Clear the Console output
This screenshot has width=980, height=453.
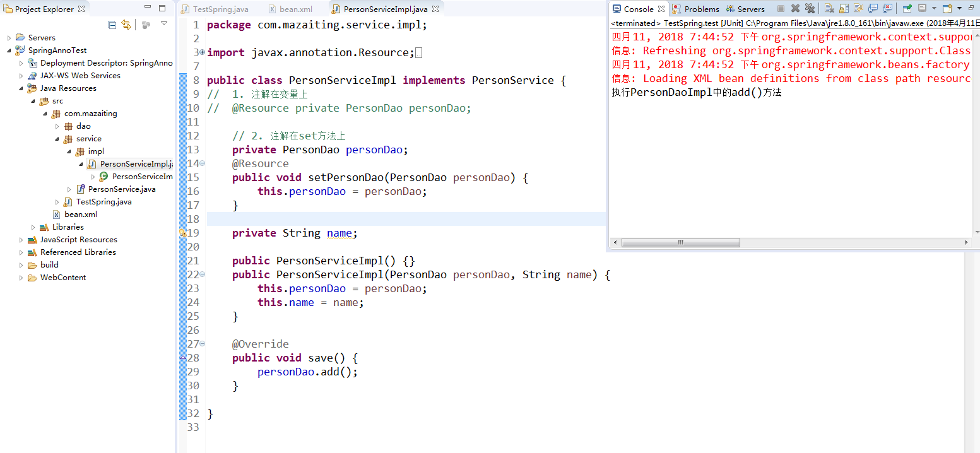829,9
